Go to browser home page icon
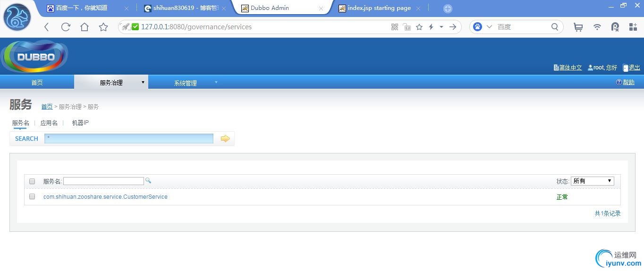This screenshot has width=644, height=271. point(85,27)
